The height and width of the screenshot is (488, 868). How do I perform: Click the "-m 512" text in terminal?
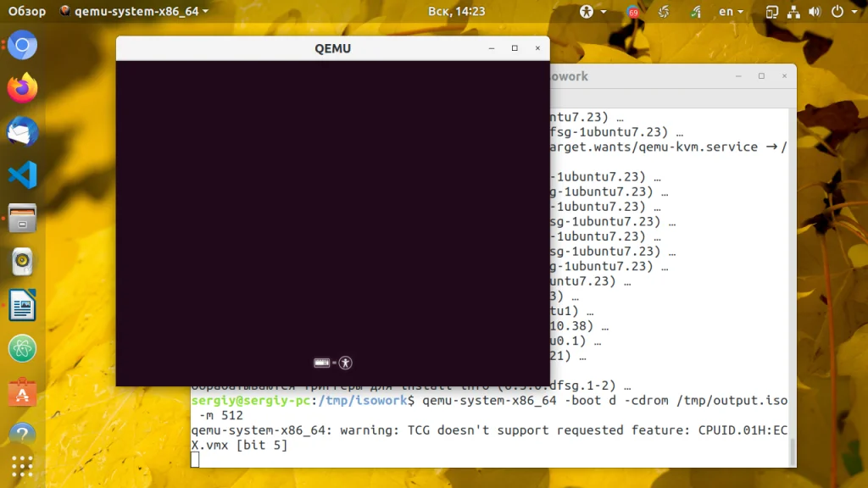(x=221, y=415)
